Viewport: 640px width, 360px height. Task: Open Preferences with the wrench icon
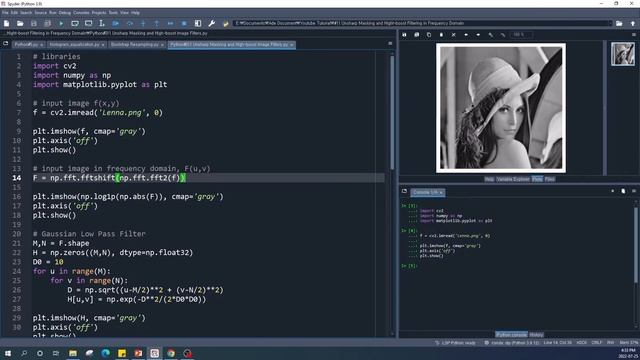(211, 24)
